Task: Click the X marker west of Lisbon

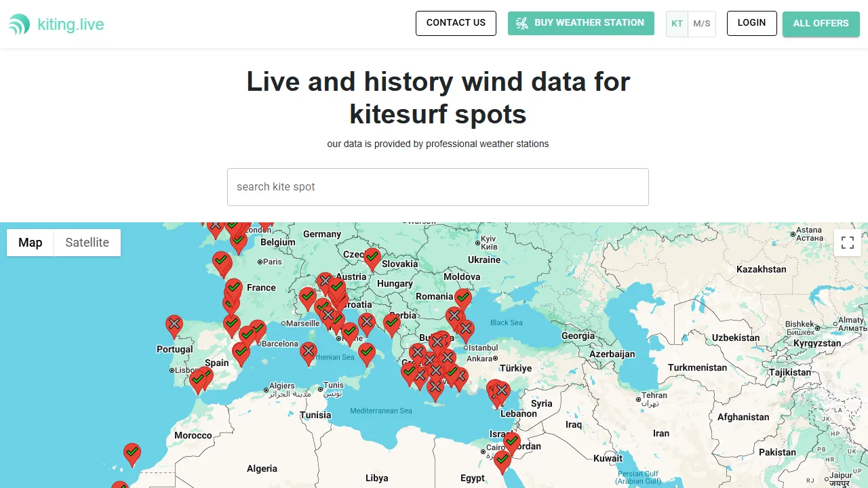Action: pos(174,323)
